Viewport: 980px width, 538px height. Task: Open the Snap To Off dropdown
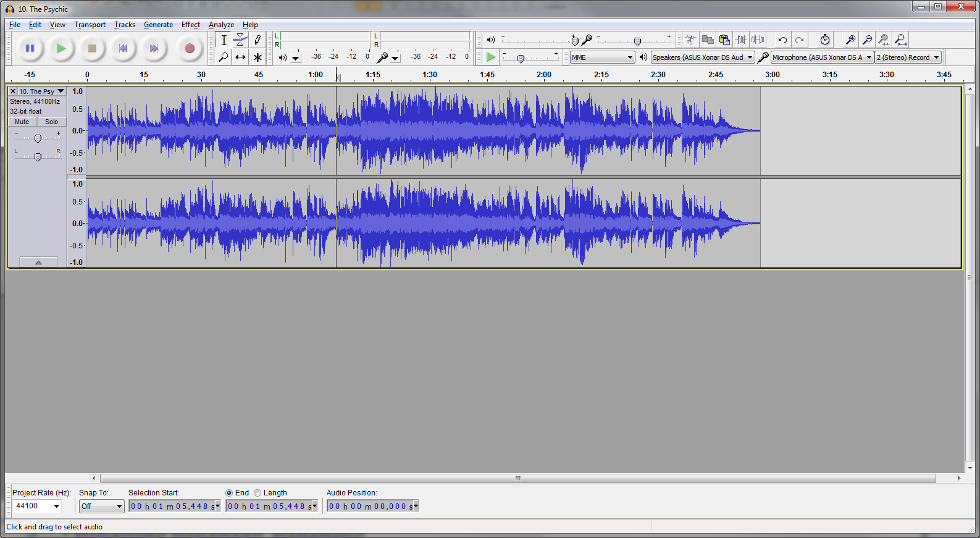(x=102, y=506)
